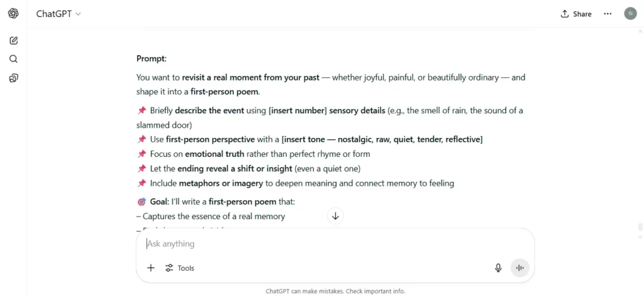Activate the microphone dictation icon

498,268
